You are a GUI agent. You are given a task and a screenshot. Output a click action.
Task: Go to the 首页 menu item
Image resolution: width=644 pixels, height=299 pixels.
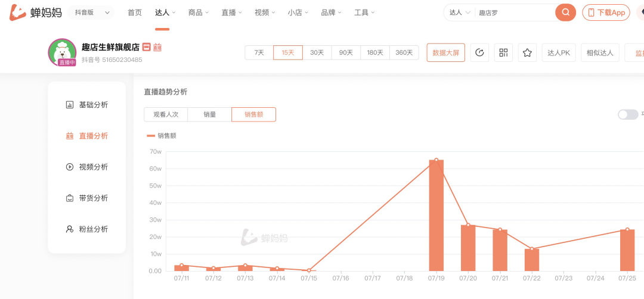pos(135,13)
